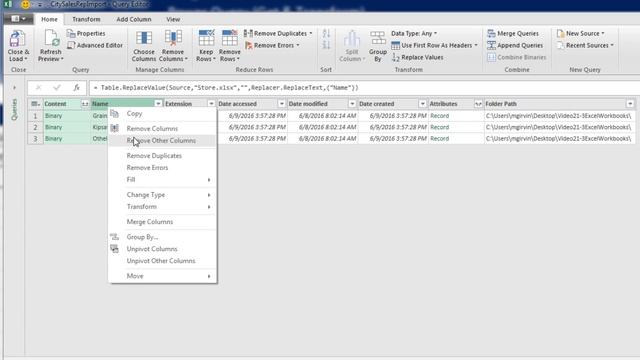Viewport: 640px width, 360px height.
Task: Click Use First Row As Headers
Action: pyautogui.click(x=434, y=45)
